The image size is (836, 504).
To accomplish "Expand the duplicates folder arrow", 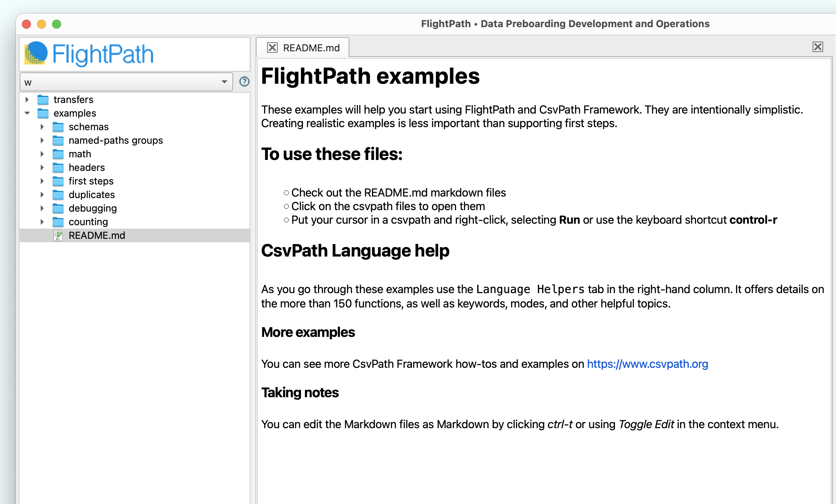I will click(x=42, y=195).
